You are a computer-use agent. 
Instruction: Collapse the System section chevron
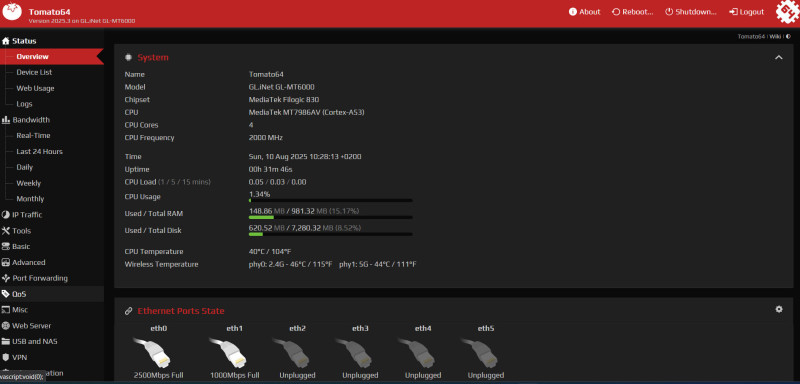(x=779, y=57)
